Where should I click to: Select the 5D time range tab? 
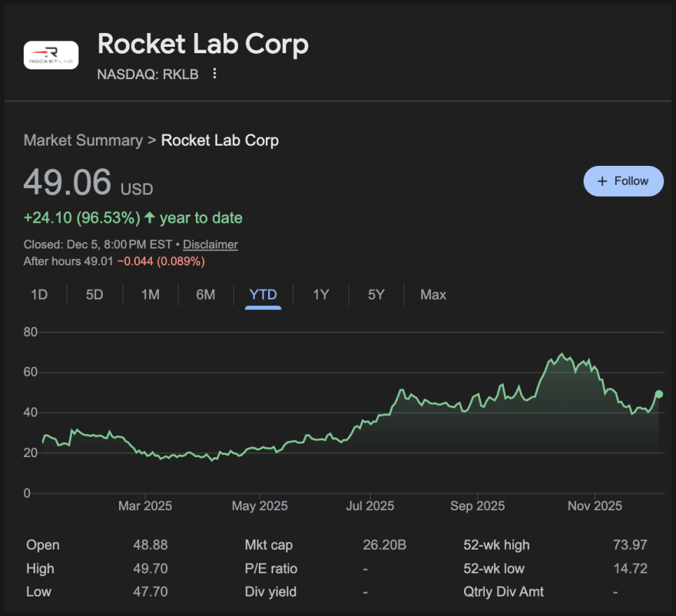coord(94,295)
